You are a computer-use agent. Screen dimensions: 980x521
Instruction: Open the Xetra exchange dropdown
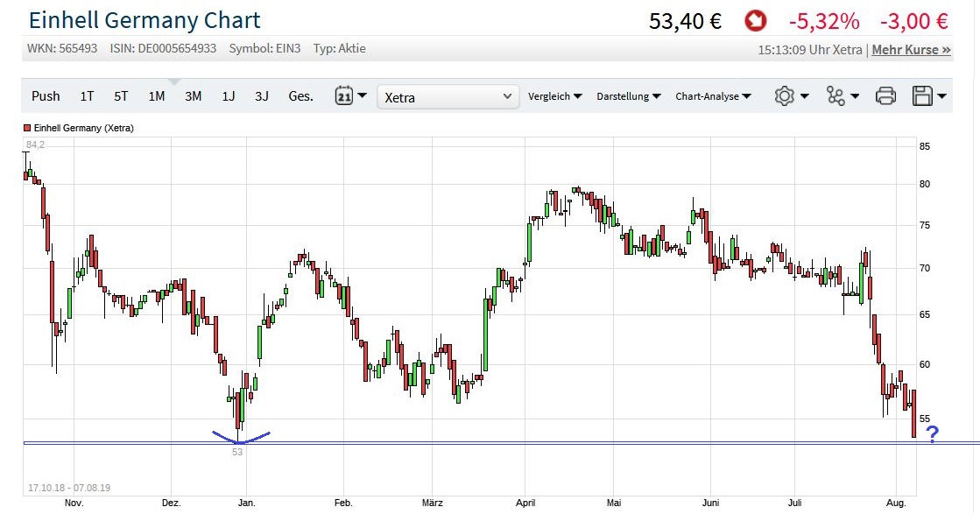[x=448, y=96]
